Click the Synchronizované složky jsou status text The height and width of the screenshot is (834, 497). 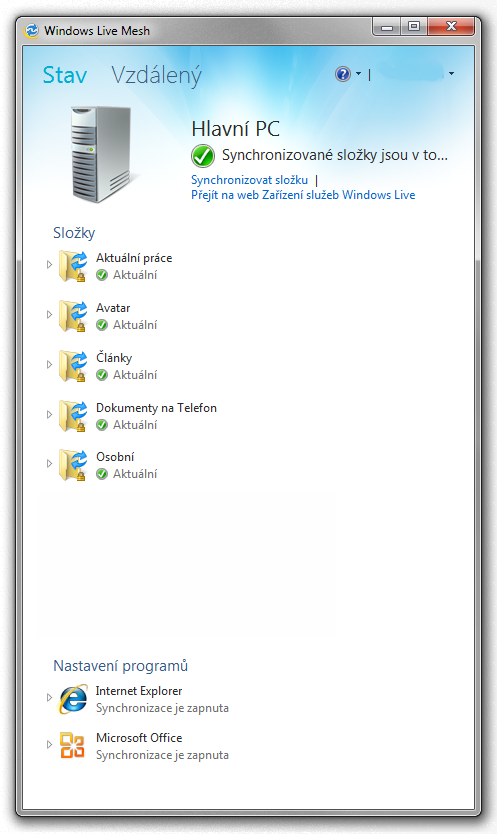[335, 155]
